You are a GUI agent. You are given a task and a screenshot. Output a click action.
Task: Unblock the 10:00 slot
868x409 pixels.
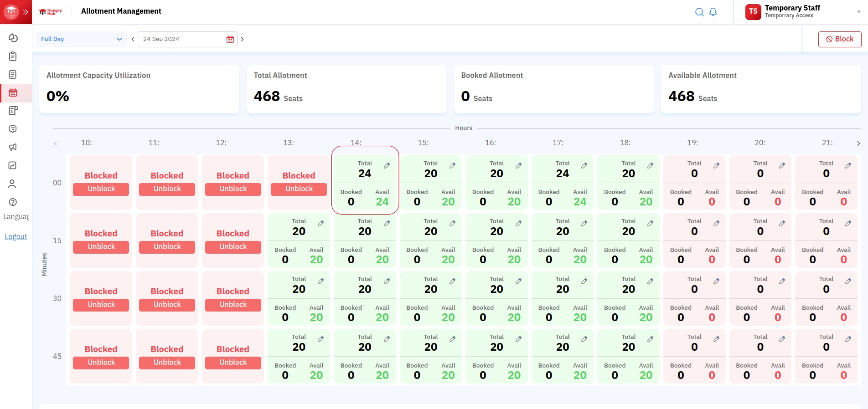pyautogui.click(x=101, y=189)
